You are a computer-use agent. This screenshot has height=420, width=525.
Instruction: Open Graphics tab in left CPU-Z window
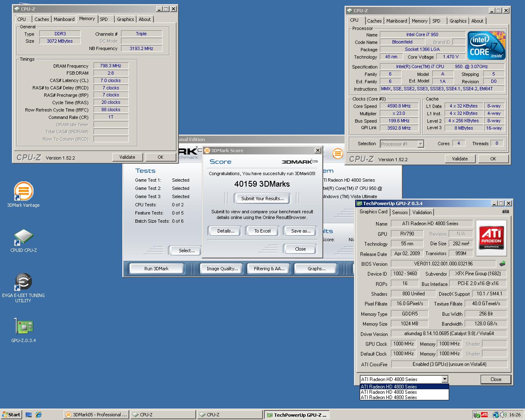125,19
